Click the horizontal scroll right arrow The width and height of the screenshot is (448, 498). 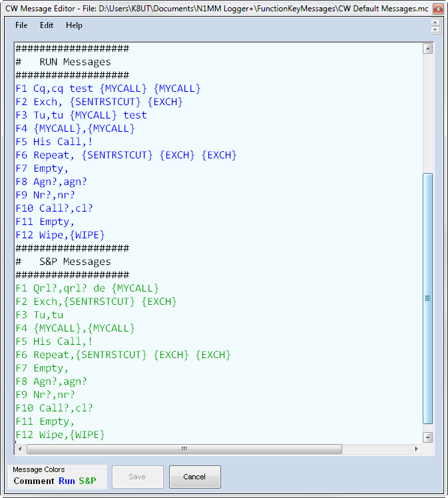pos(416,449)
